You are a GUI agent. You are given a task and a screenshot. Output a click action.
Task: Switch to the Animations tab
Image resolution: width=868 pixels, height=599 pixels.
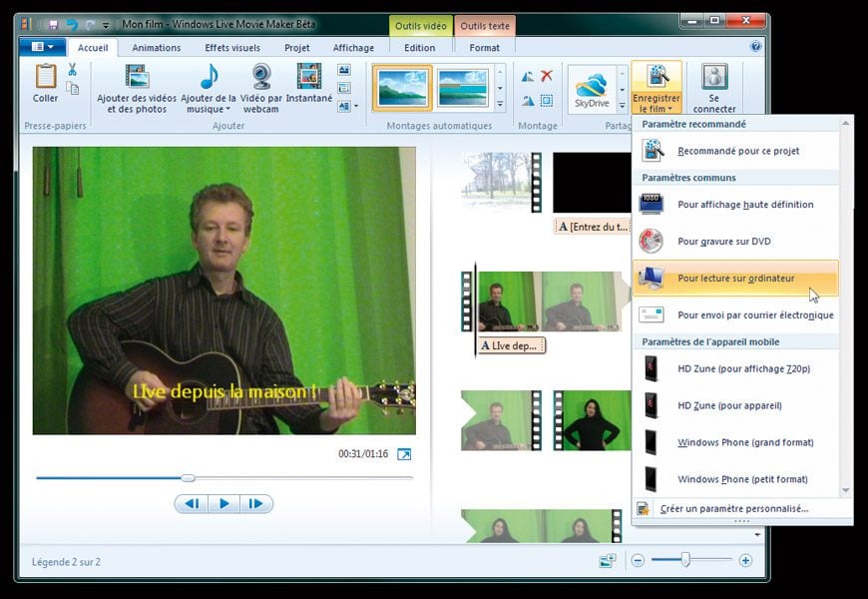click(x=157, y=48)
